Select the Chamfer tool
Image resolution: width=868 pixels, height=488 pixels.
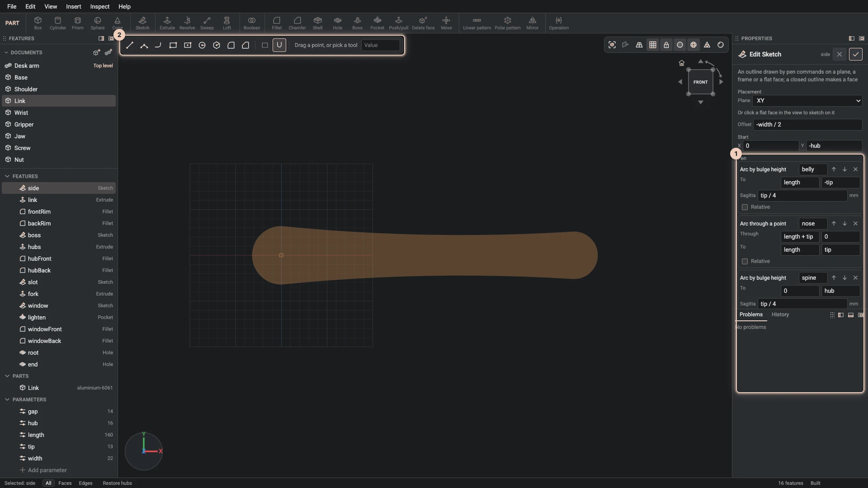pyautogui.click(x=297, y=23)
